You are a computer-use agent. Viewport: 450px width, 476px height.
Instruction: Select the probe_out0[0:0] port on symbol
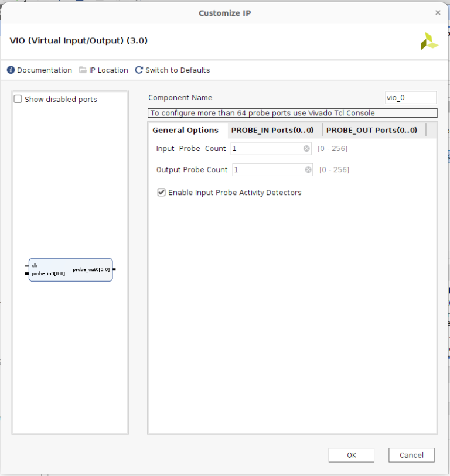[91, 269]
